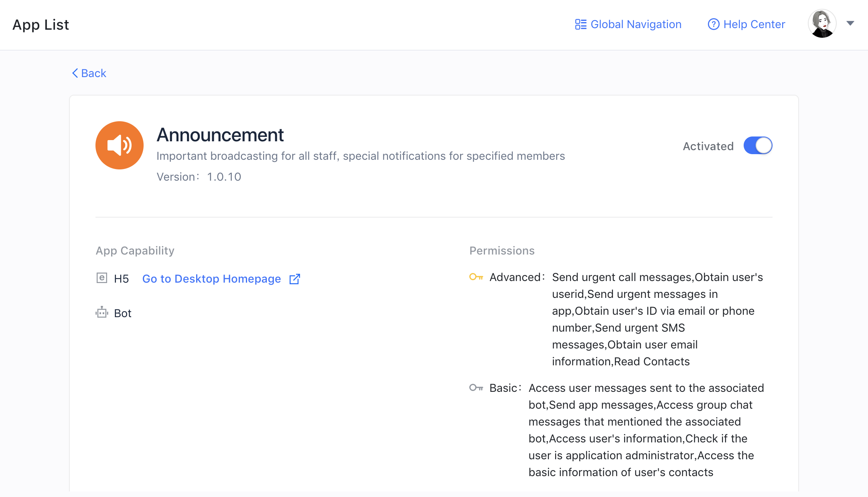Deactivate the Announcement app toggle
Screen dimensions: 868x497
tap(758, 145)
